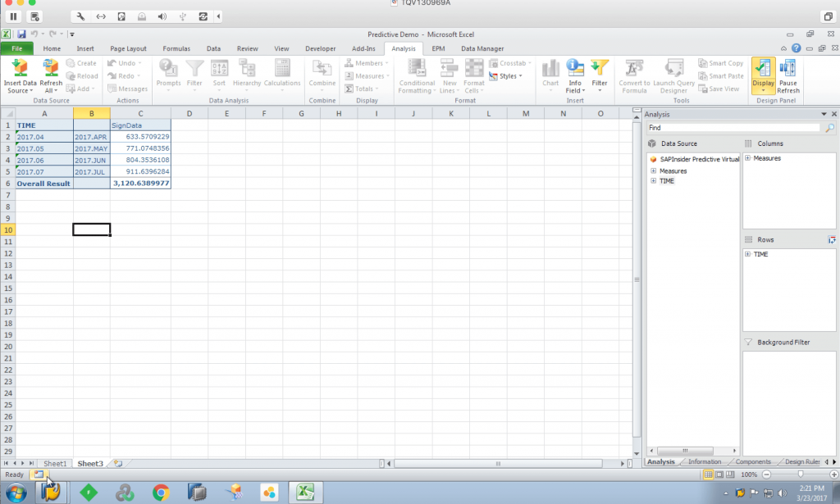Click the Windows Start button

click(16, 493)
